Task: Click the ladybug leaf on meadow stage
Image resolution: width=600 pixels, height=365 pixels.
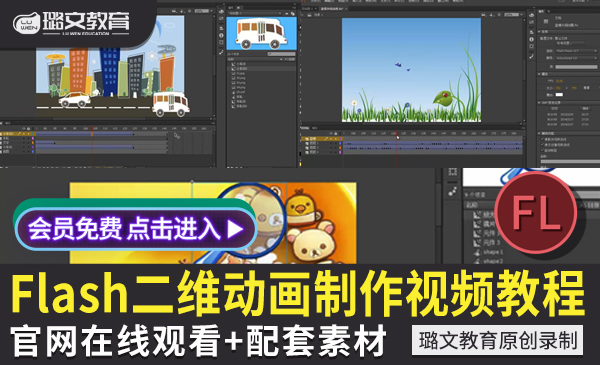Action: click(443, 98)
